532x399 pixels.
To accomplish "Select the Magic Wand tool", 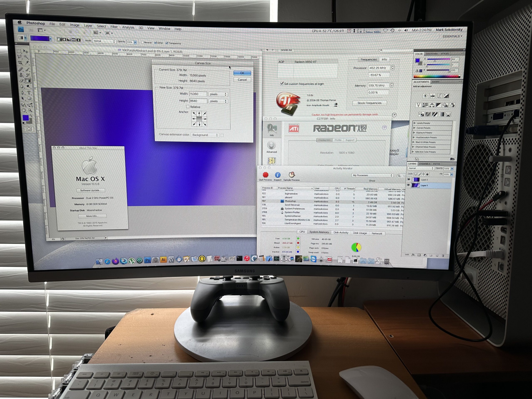I will coord(26,57).
